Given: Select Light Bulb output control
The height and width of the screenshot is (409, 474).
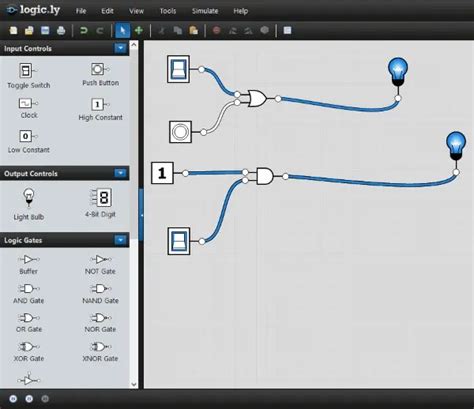Looking at the screenshot, I should pos(29,204).
